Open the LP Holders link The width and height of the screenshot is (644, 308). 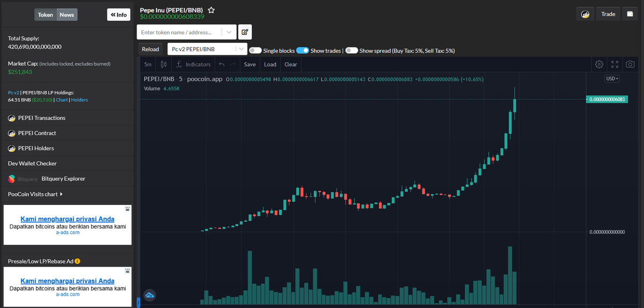point(79,100)
